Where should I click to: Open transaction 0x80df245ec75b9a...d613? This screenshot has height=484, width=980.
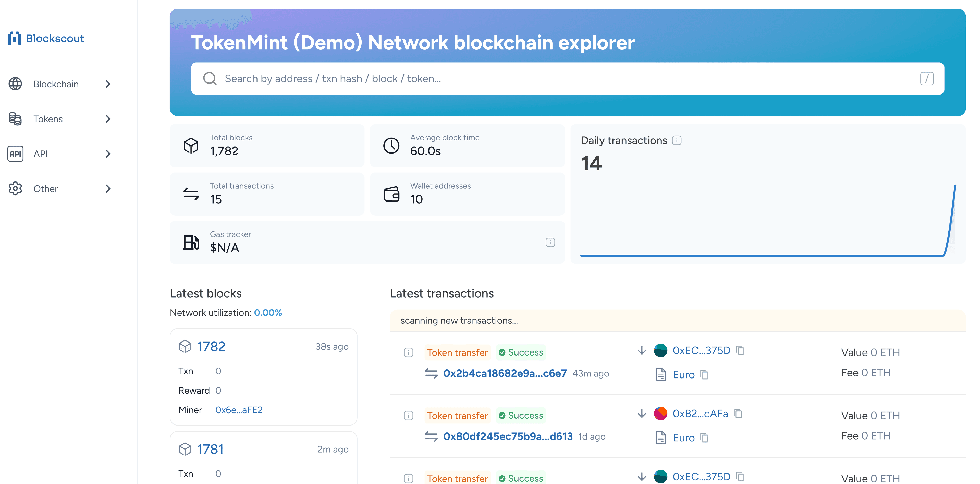pyautogui.click(x=508, y=436)
